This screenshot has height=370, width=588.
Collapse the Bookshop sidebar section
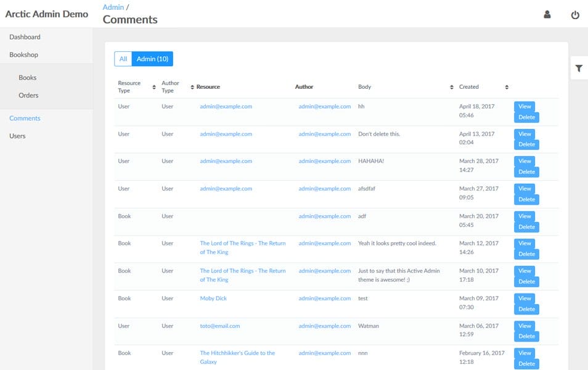click(x=23, y=55)
